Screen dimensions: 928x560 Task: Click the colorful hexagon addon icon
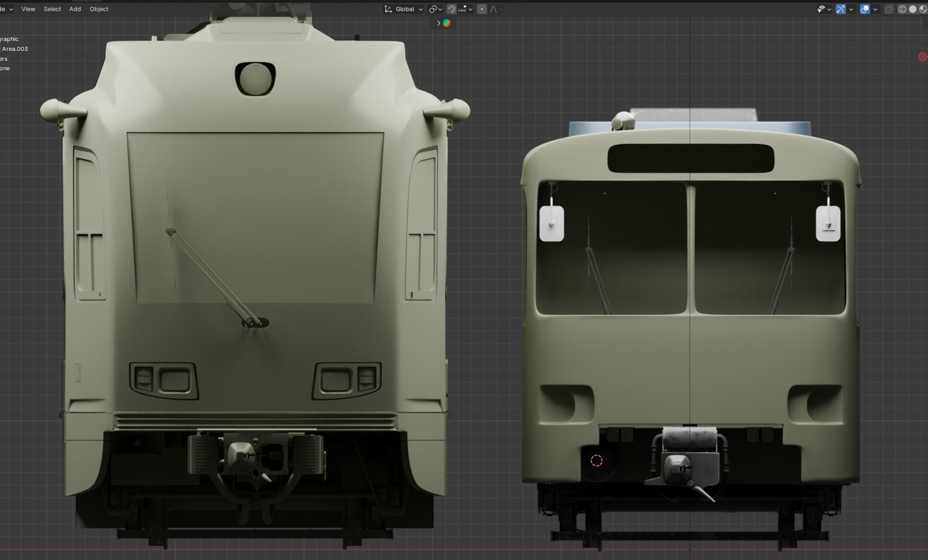(446, 23)
